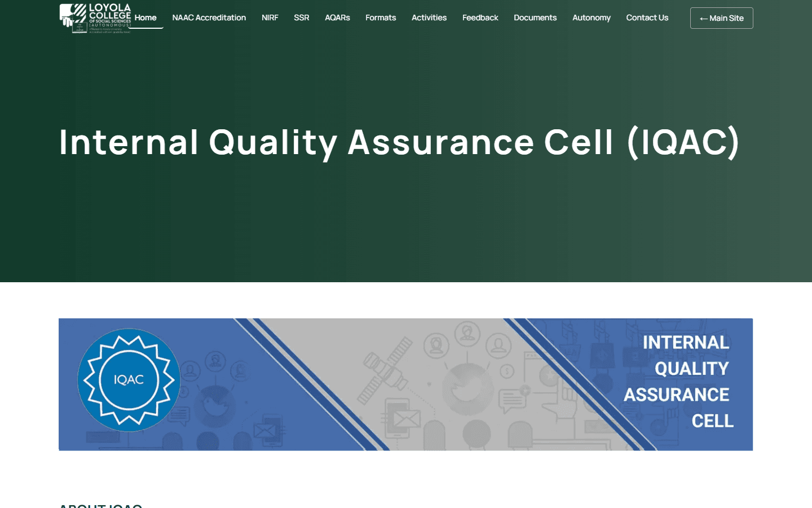
Task: Open the Formats menu
Action: tap(381, 17)
